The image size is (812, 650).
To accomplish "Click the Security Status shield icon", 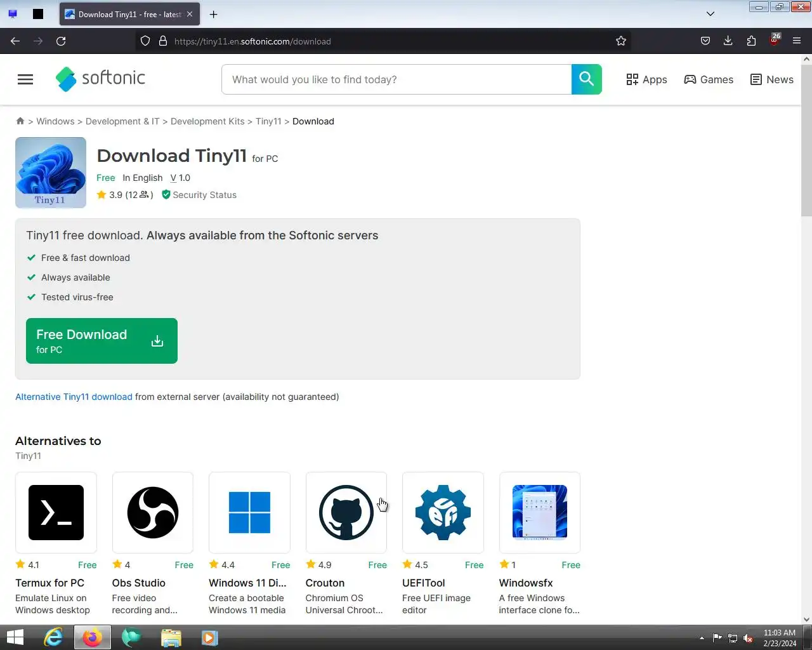I will pyautogui.click(x=166, y=195).
